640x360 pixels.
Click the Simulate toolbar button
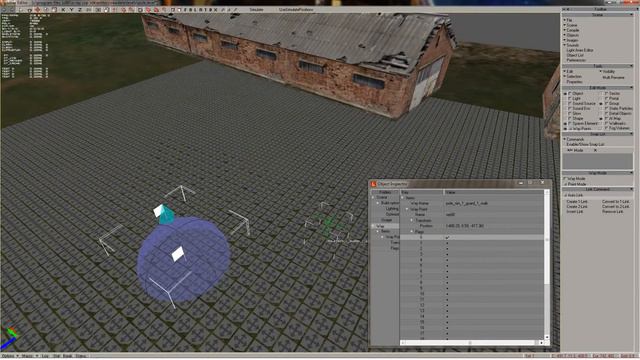pos(256,9)
